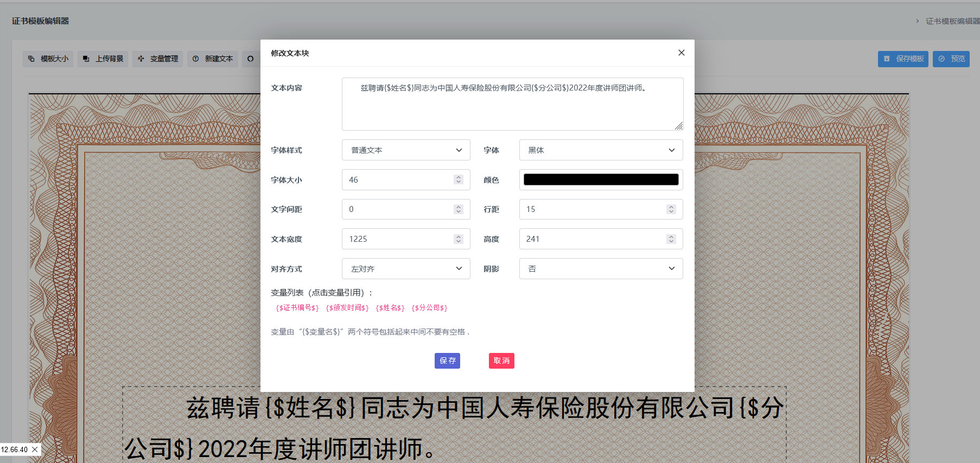Insert the {$证书编号$} variable
980x463 pixels.
coord(297,308)
